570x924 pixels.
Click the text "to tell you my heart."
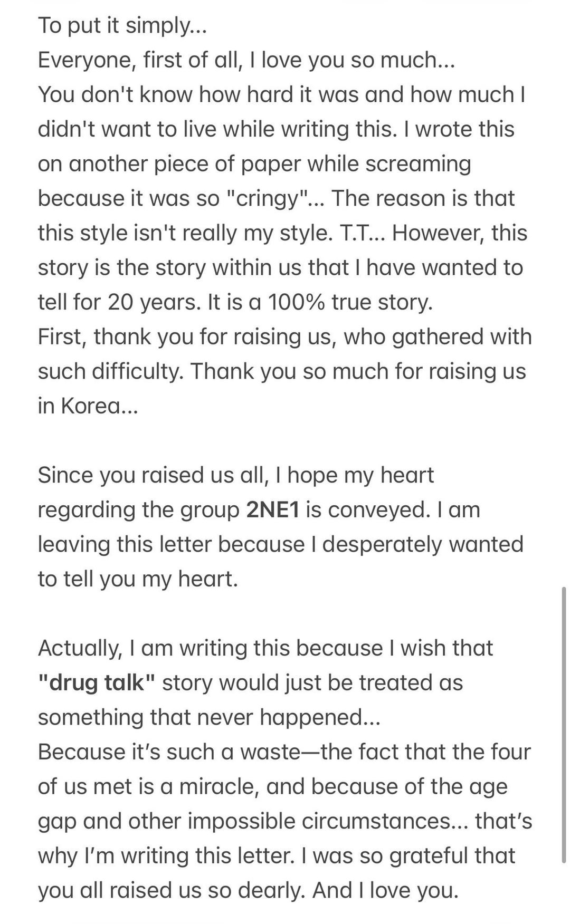point(138,579)
